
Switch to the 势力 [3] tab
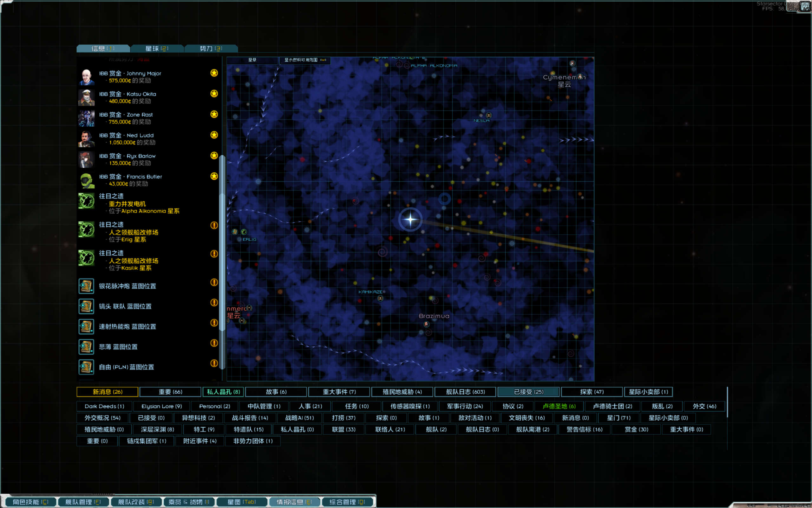point(211,48)
